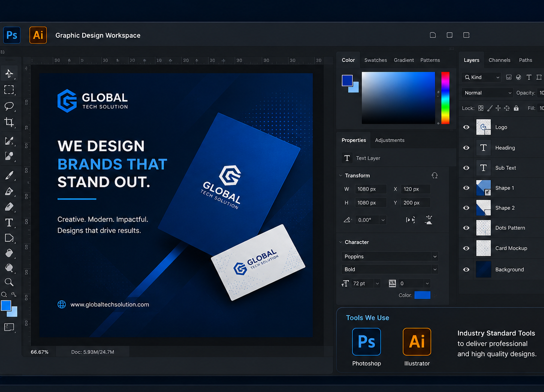Open the Poppins font family dropdown
This screenshot has width=544, height=392.
tap(390, 256)
